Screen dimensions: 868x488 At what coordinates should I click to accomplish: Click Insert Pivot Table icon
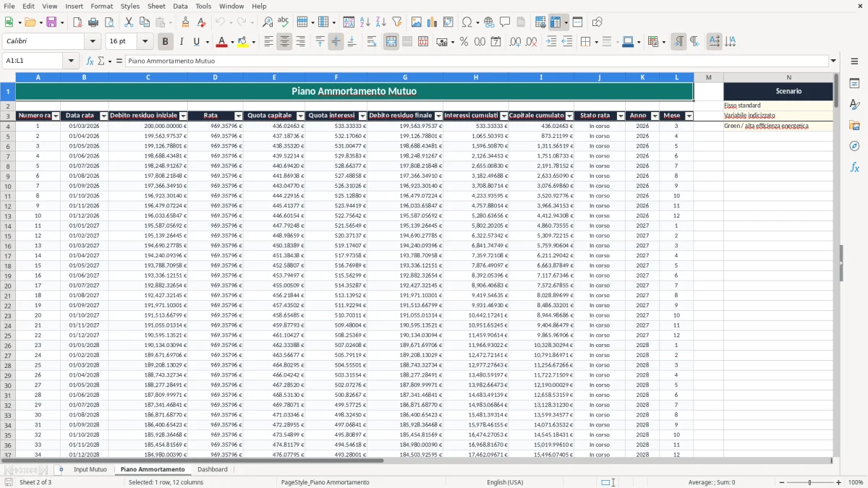(448, 22)
